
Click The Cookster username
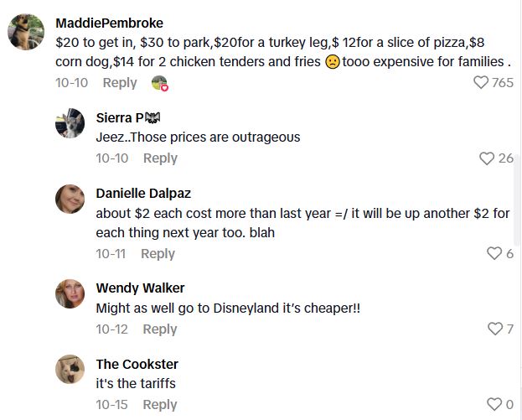click(x=137, y=364)
